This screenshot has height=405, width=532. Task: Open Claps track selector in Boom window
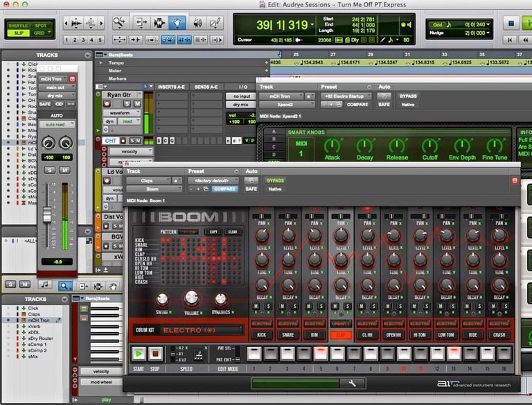[x=148, y=180]
